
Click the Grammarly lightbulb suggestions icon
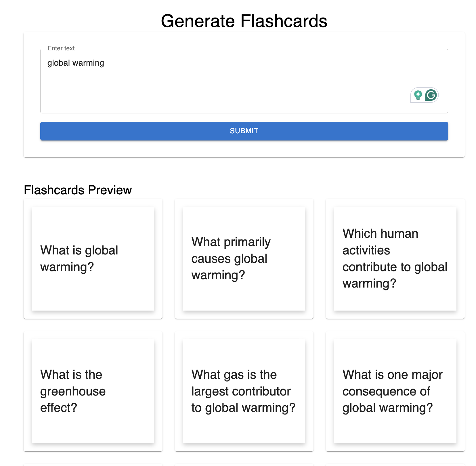click(418, 95)
